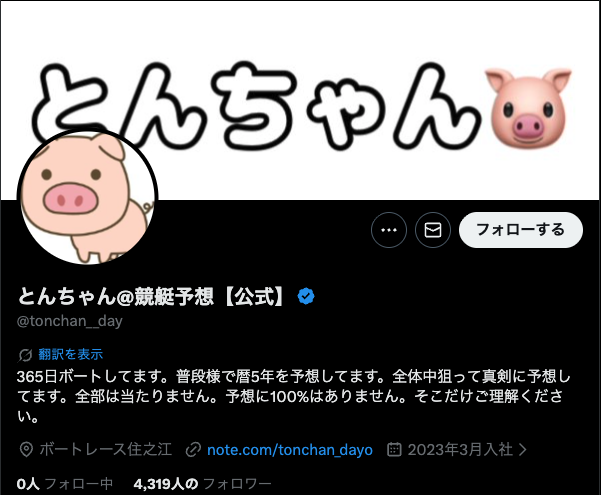Click display name とんちゃん@競艇予想【公式】
The image size is (601, 495).
pos(152,296)
